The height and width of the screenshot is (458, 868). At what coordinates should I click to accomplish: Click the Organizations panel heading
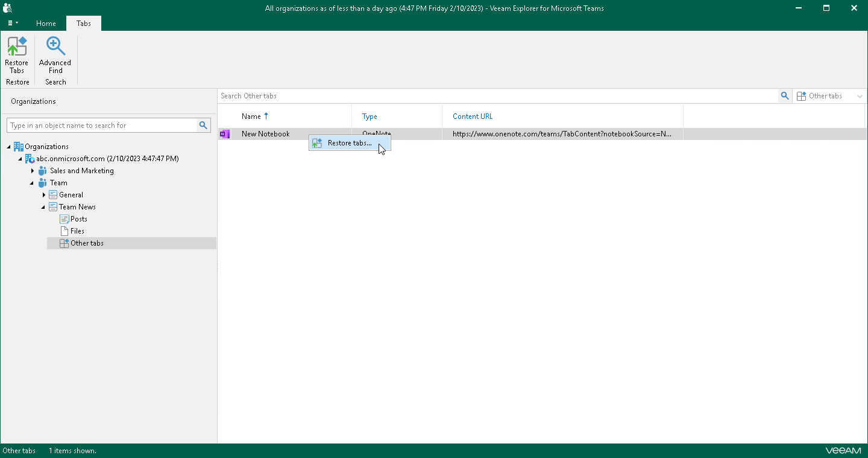33,101
